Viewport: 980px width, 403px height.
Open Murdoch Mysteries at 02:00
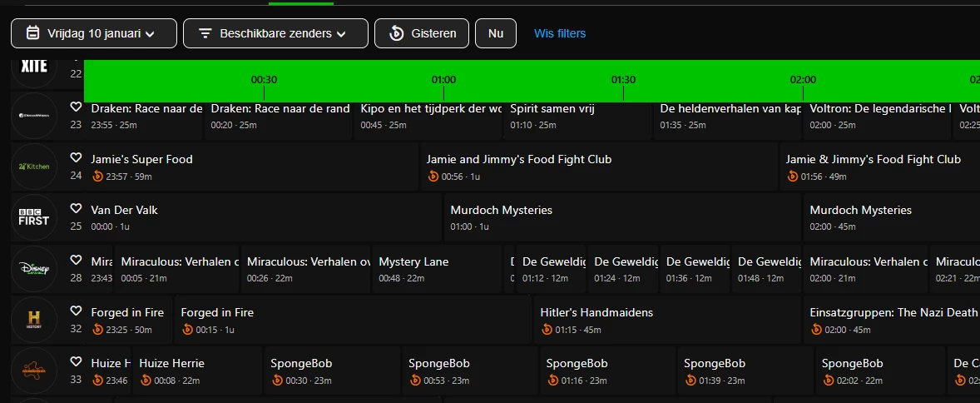coord(892,218)
